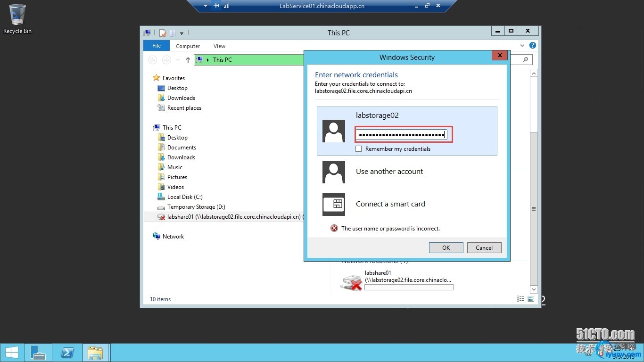Click the Use another account user icon
The height and width of the screenshot is (362, 644).
334,172
